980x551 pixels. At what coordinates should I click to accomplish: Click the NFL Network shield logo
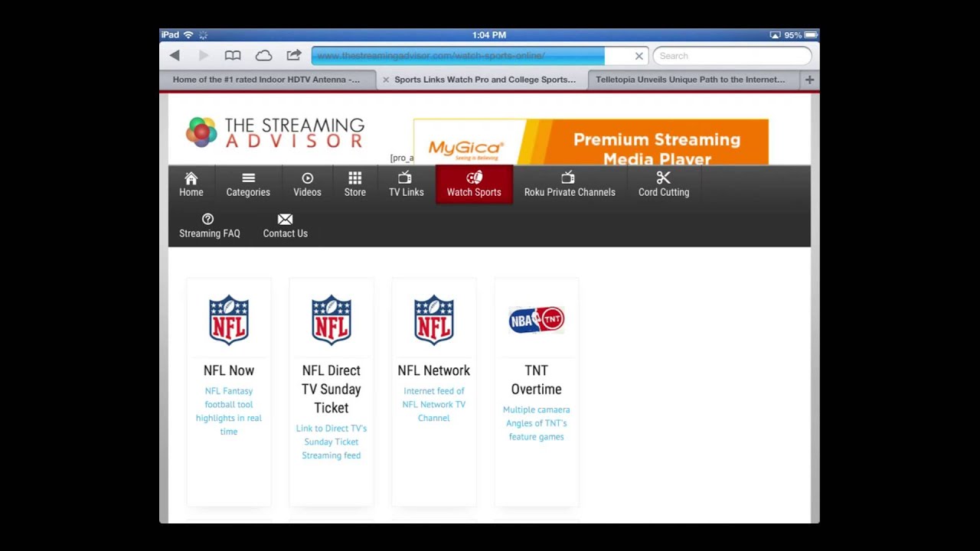(x=434, y=320)
